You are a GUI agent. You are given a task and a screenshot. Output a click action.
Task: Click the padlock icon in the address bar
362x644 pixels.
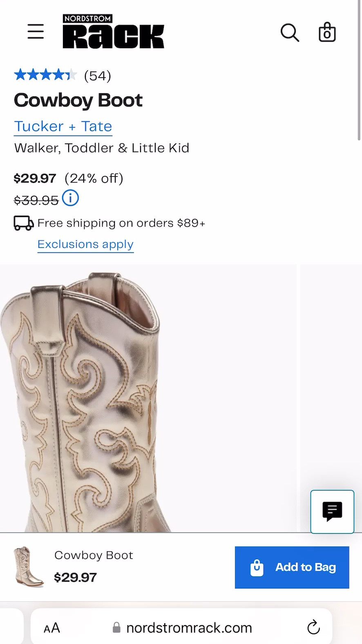116,628
